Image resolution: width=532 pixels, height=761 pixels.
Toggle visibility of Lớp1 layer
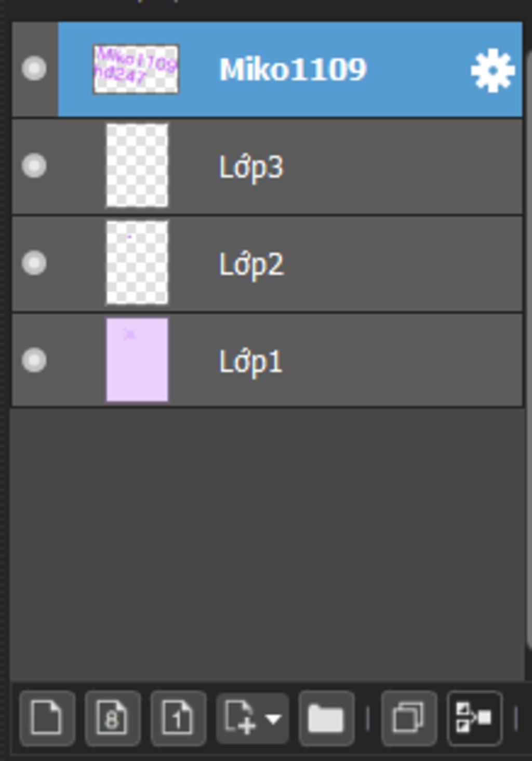pyautogui.click(x=34, y=360)
